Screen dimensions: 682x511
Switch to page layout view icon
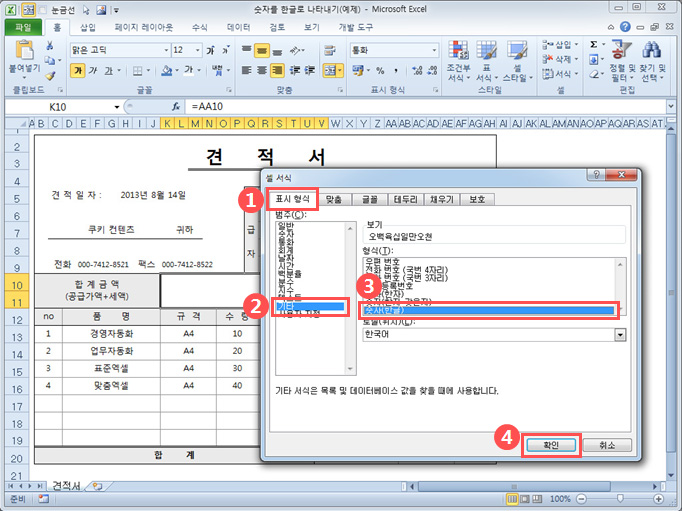coord(525,499)
